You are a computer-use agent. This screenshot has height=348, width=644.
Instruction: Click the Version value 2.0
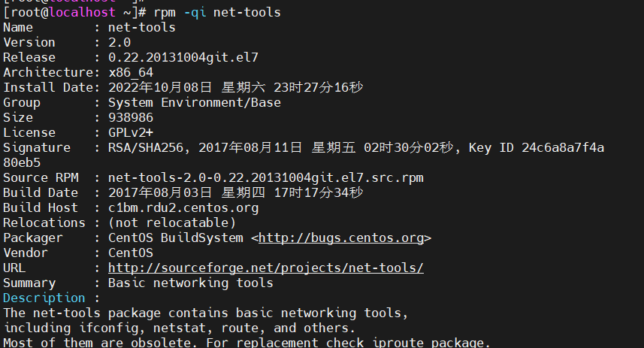tap(119, 42)
